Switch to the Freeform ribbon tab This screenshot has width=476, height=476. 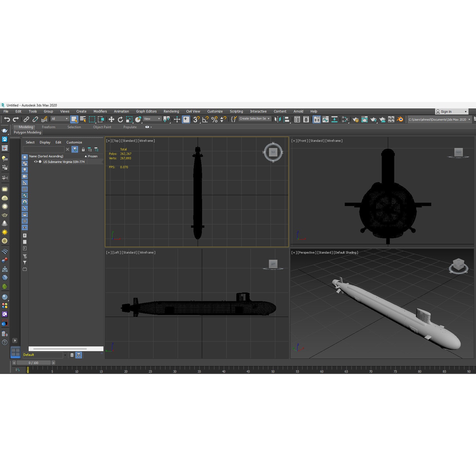click(49, 127)
